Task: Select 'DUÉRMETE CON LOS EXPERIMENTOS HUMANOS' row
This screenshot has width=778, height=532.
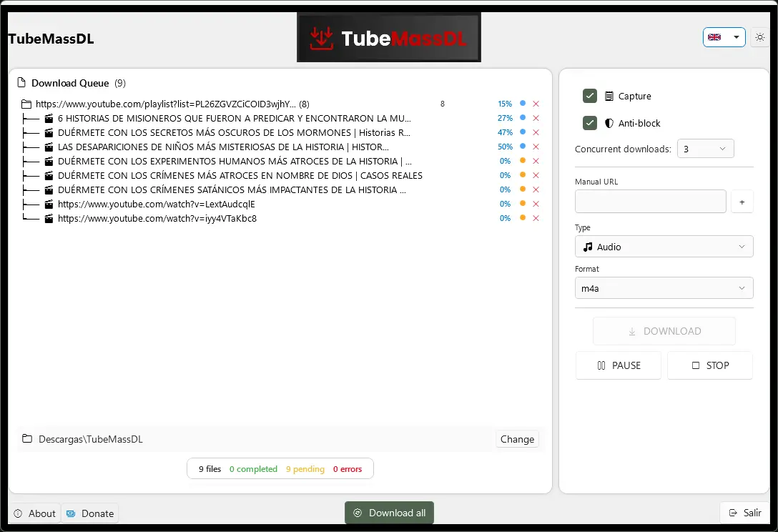Action: (280, 162)
